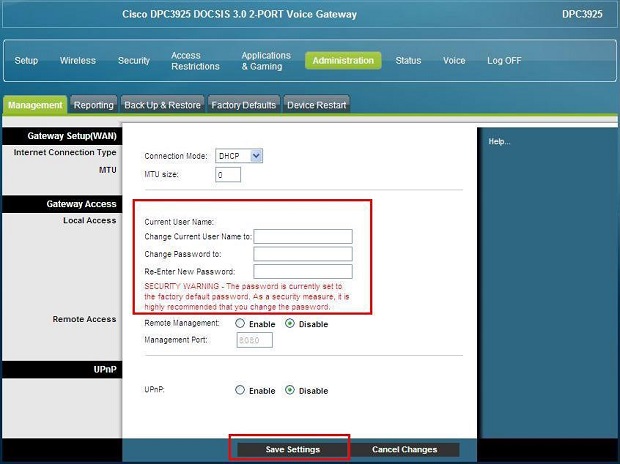Image resolution: width=620 pixels, height=464 pixels.
Task: Click the Save Settings button
Action: (293, 449)
